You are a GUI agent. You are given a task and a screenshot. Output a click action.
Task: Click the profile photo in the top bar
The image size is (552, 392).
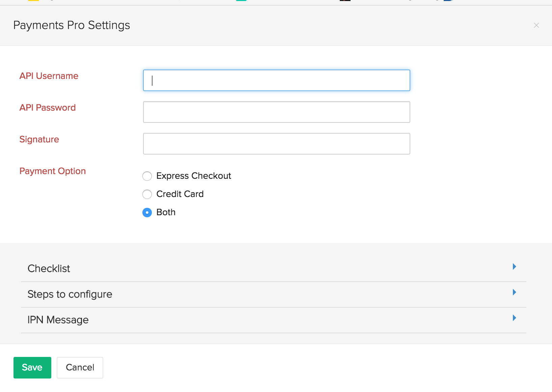[x=345, y=1]
